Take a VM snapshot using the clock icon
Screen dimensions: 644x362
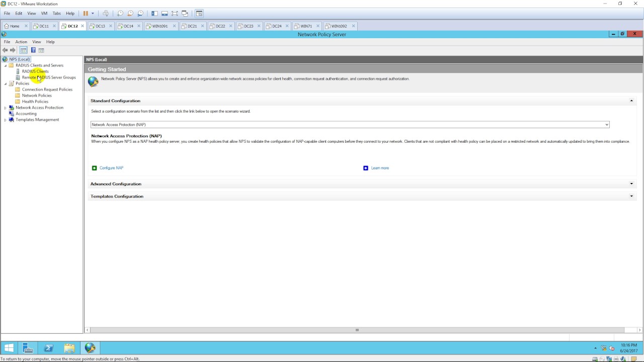(x=120, y=14)
